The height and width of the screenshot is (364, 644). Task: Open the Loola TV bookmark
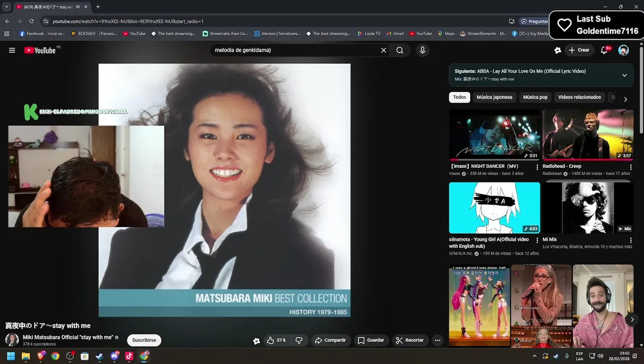click(369, 34)
